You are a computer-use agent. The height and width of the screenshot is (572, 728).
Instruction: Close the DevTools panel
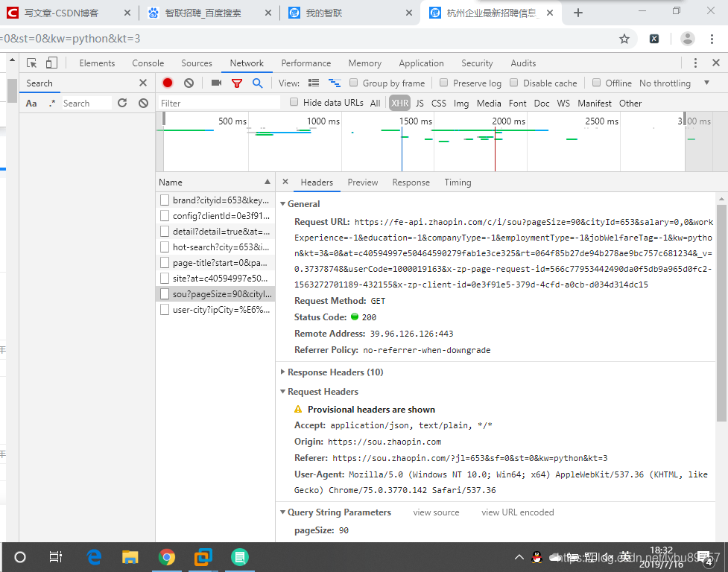716,63
